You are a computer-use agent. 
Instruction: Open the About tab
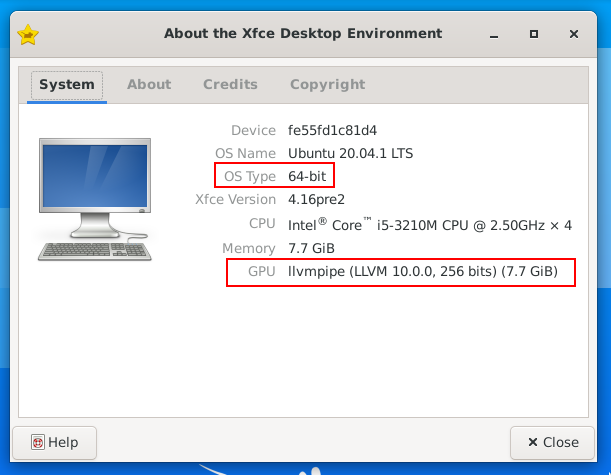click(149, 85)
